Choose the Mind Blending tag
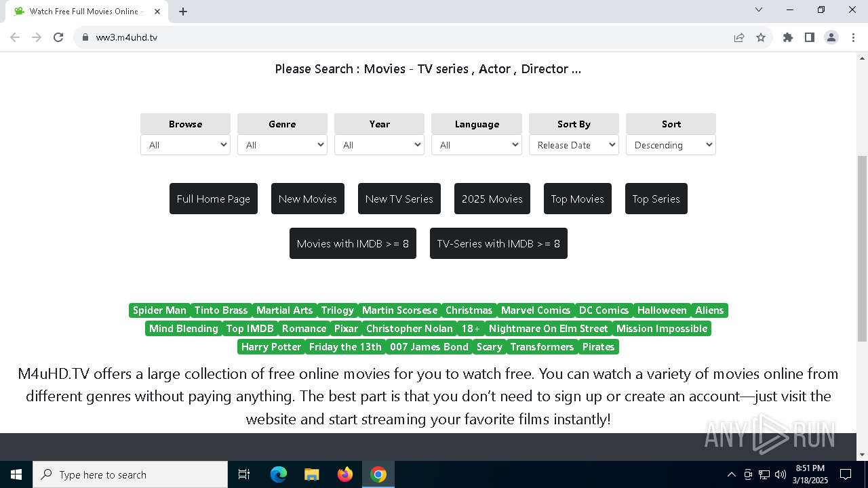The image size is (868, 488). pos(184,329)
